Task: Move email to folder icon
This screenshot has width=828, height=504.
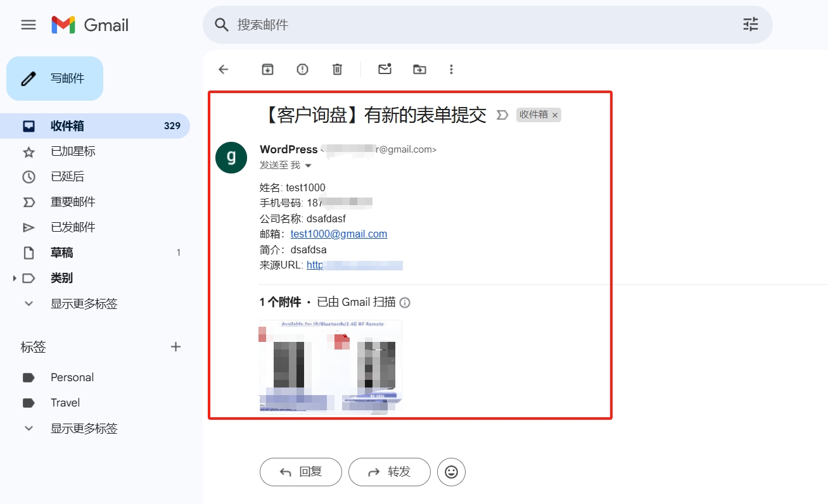Action: [419, 69]
